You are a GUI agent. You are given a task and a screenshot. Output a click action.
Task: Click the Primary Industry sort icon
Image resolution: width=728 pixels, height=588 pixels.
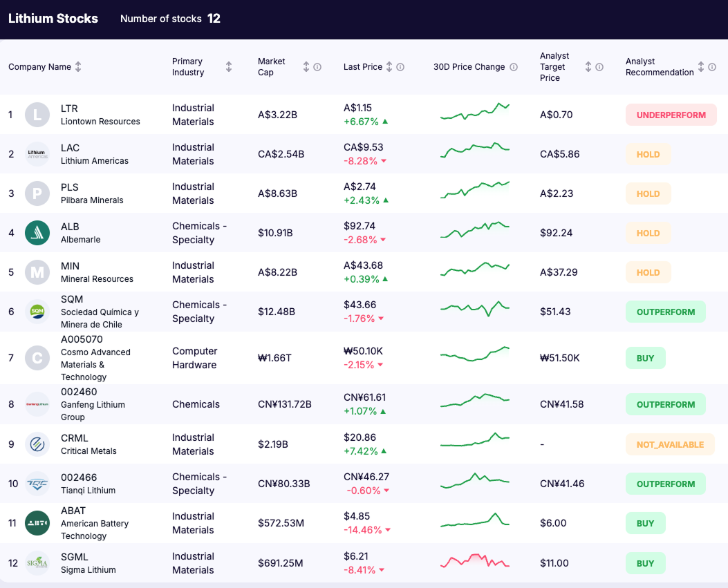pos(229,67)
